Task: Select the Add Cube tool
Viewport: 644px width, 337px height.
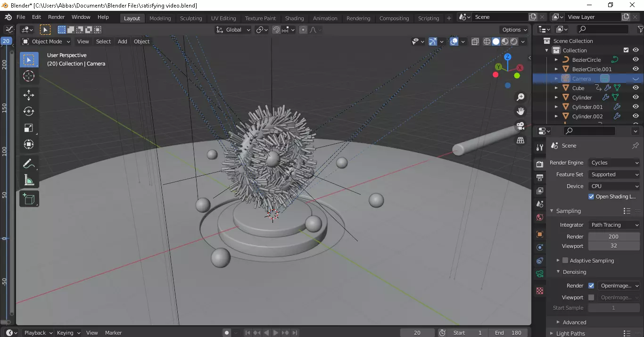Action: [x=29, y=199]
